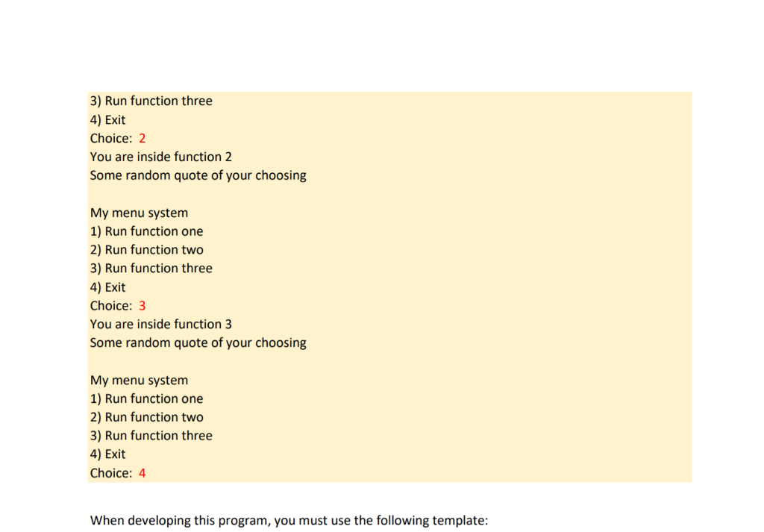Click the red number 3 after Choice
The image size is (764, 532).
click(x=143, y=306)
